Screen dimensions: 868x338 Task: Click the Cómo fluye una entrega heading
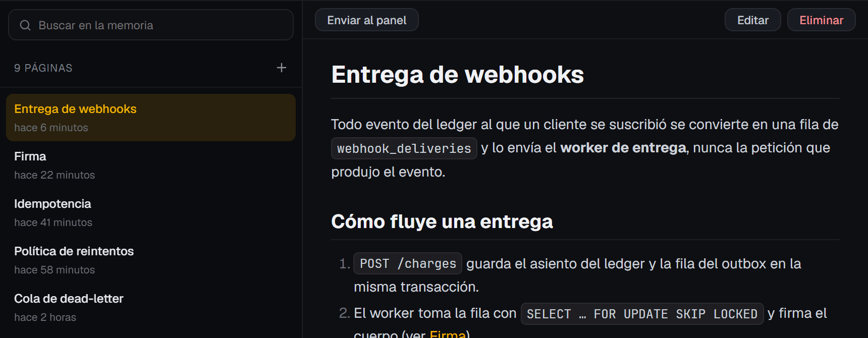point(442,221)
